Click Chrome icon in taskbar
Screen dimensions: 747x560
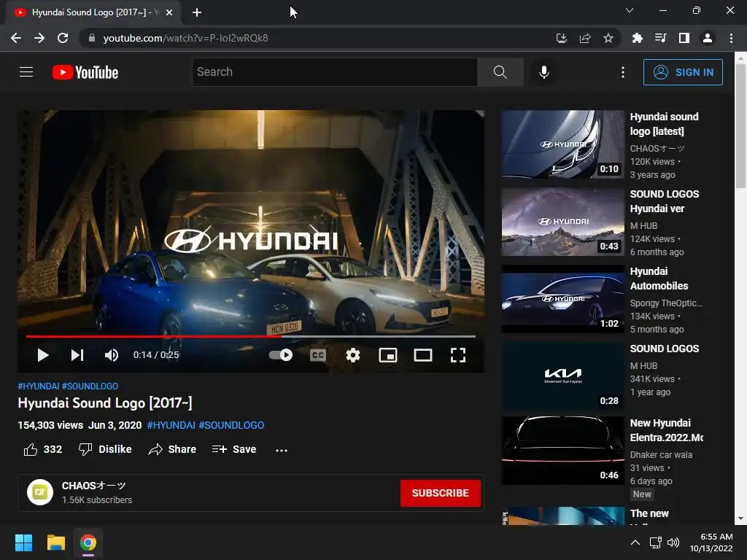pos(88,542)
